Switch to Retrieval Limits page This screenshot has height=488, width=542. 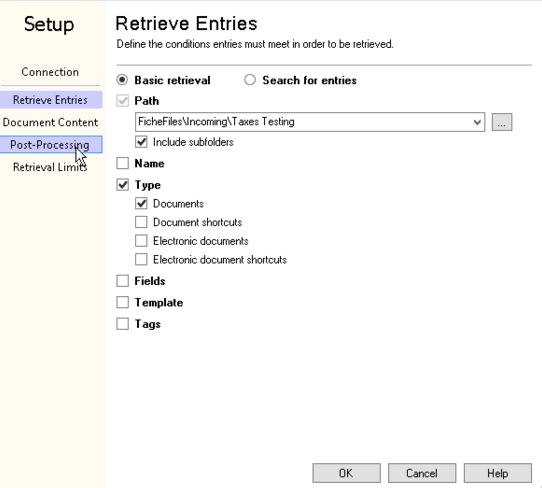tap(50, 167)
